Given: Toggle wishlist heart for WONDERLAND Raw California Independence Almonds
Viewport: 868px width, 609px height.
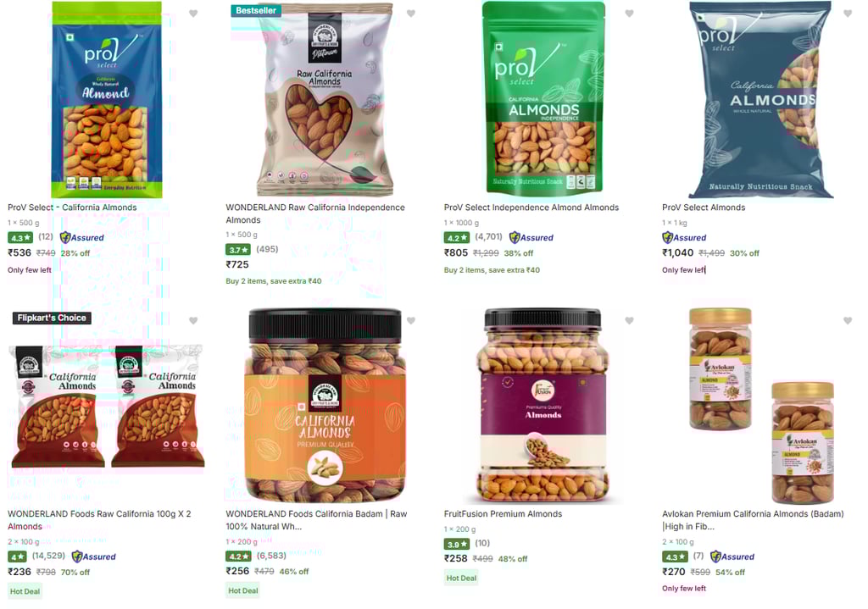Looking at the screenshot, I should [411, 14].
